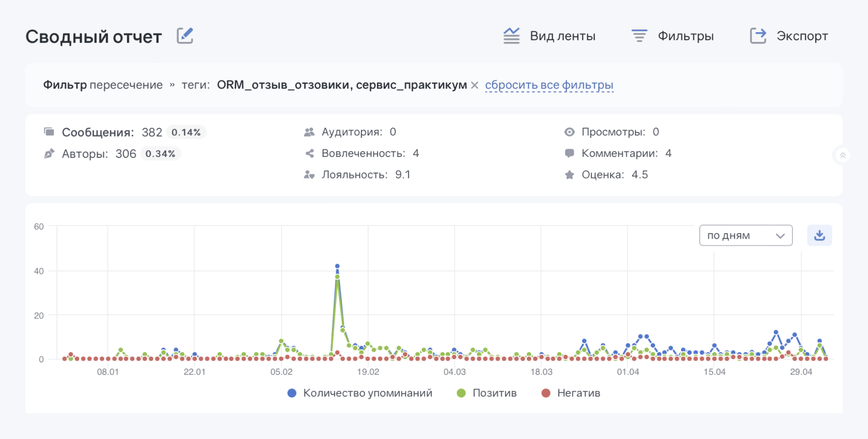Click the 01.04 x-axis date label
The height and width of the screenshot is (439, 868).
tap(628, 372)
